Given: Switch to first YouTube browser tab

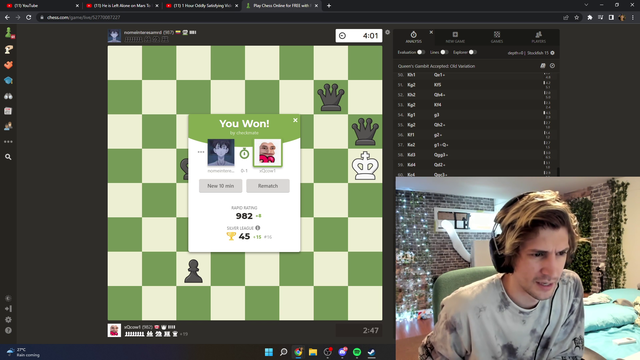Looking at the screenshot, I should (x=41, y=6).
